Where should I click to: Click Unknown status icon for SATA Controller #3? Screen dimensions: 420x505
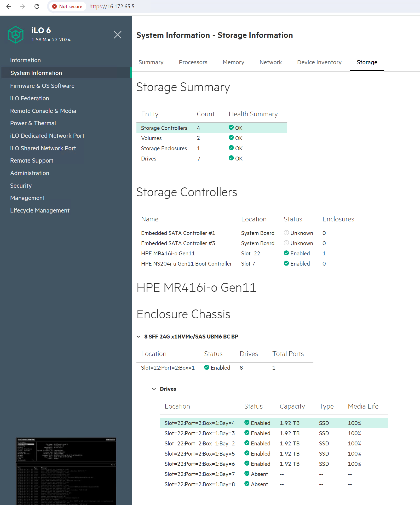(286, 243)
